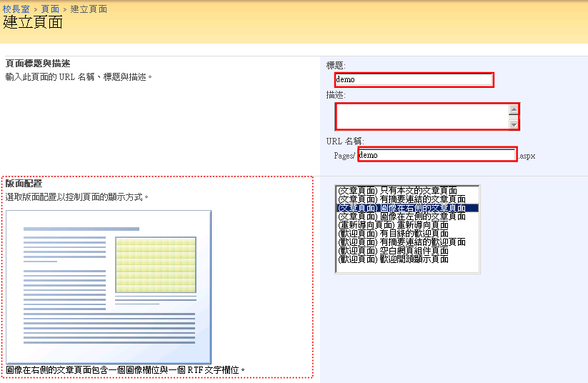Viewport: 588px width, 383px height.
Task: Open the 校長室 breadcrumb link
Action: pos(16,9)
